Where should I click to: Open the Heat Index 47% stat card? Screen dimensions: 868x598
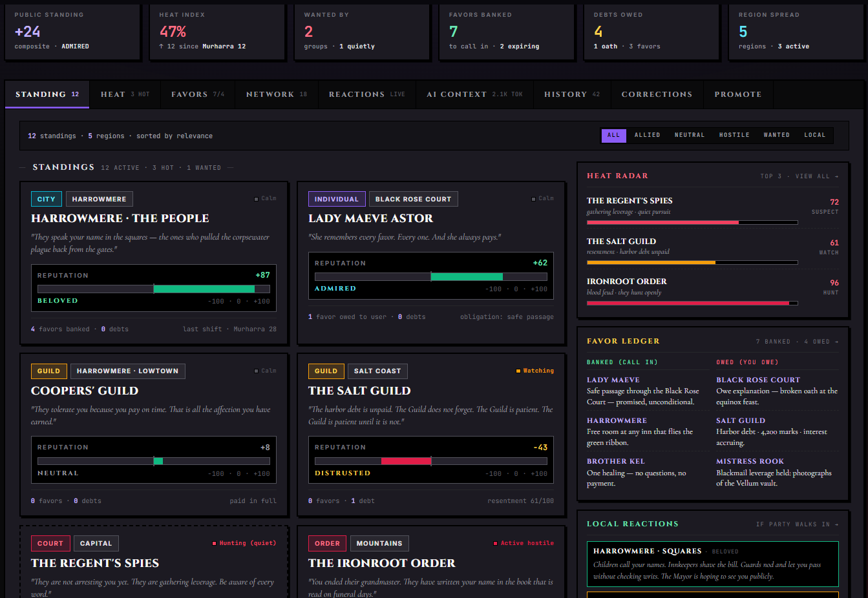click(217, 32)
